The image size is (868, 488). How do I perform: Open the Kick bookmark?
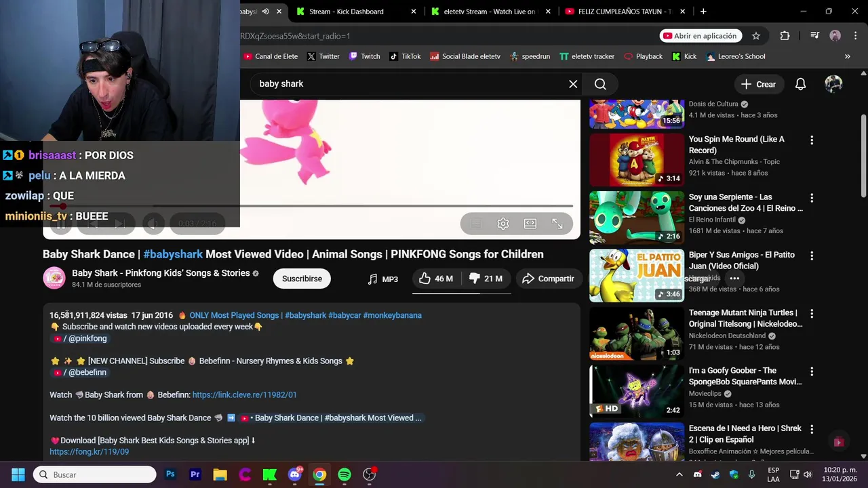click(684, 56)
